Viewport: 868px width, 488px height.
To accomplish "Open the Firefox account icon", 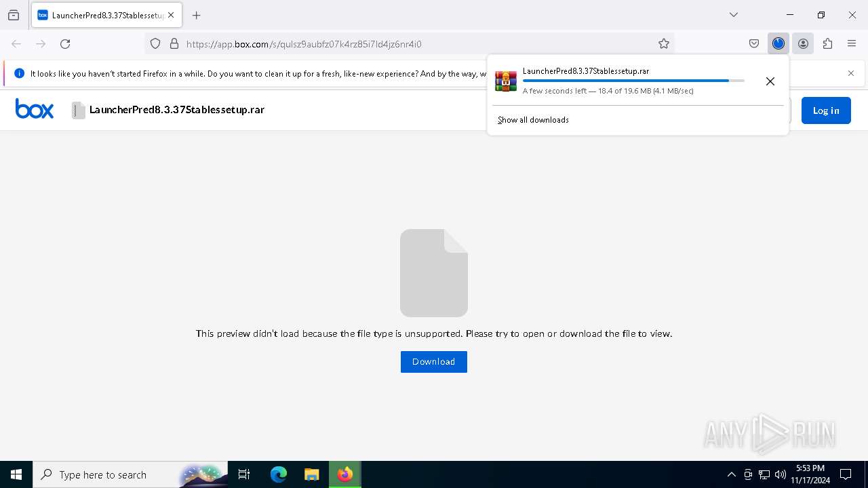I will point(803,43).
